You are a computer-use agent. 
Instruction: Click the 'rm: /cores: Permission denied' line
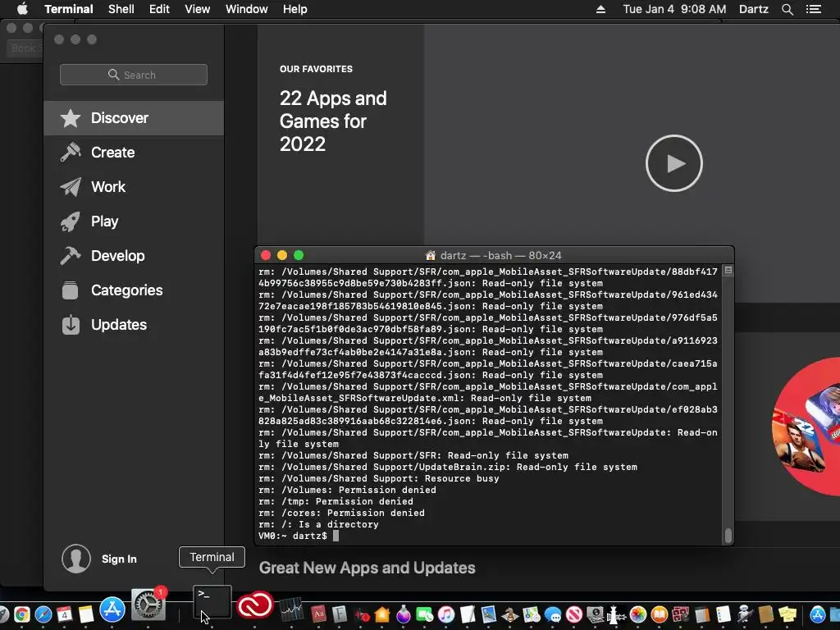[341, 513]
